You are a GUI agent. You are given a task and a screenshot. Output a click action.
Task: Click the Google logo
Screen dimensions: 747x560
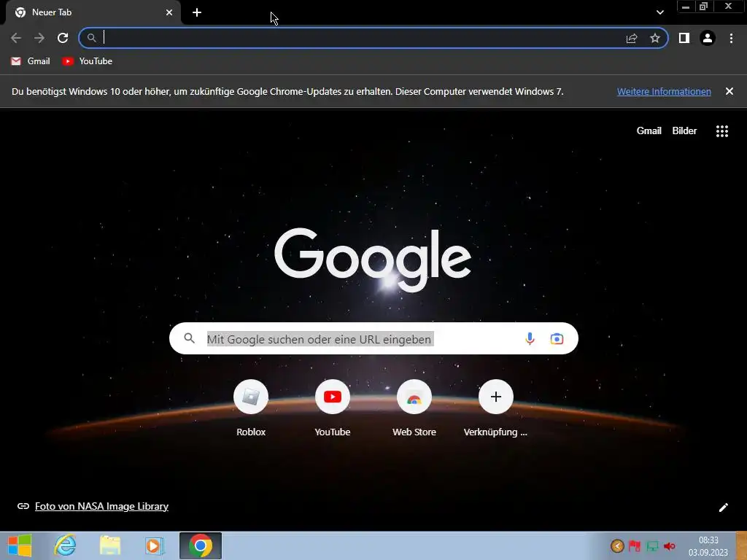373,259
